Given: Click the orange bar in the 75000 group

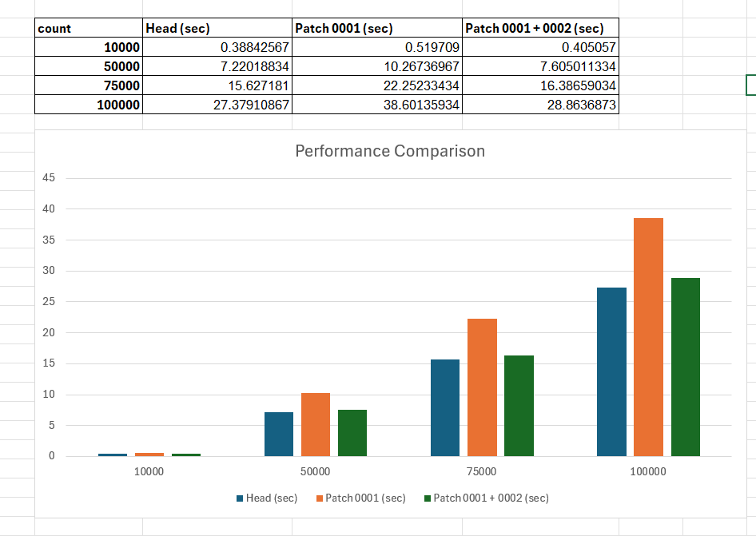Looking at the screenshot, I should (x=482, y=387).
